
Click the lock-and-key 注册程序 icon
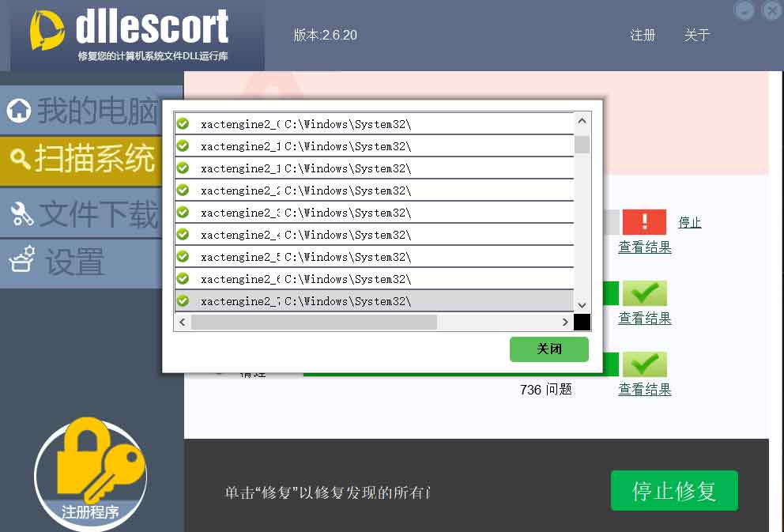pyautogui.click(x=90, y=470)
